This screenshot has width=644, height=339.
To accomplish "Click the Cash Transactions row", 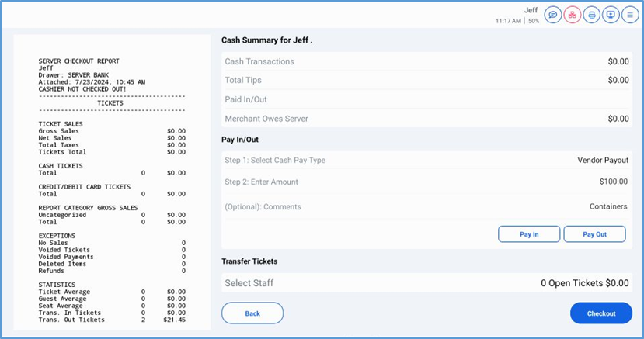I will click(426, 61).
